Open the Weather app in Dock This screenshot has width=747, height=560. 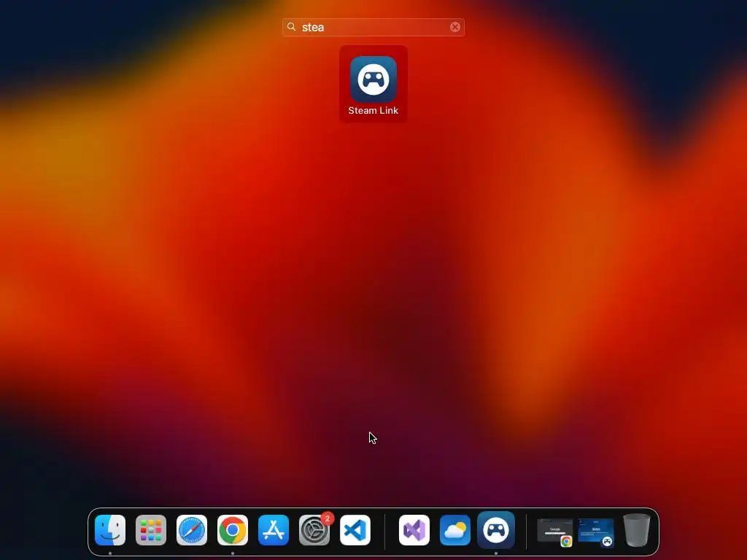pos(455,530)
